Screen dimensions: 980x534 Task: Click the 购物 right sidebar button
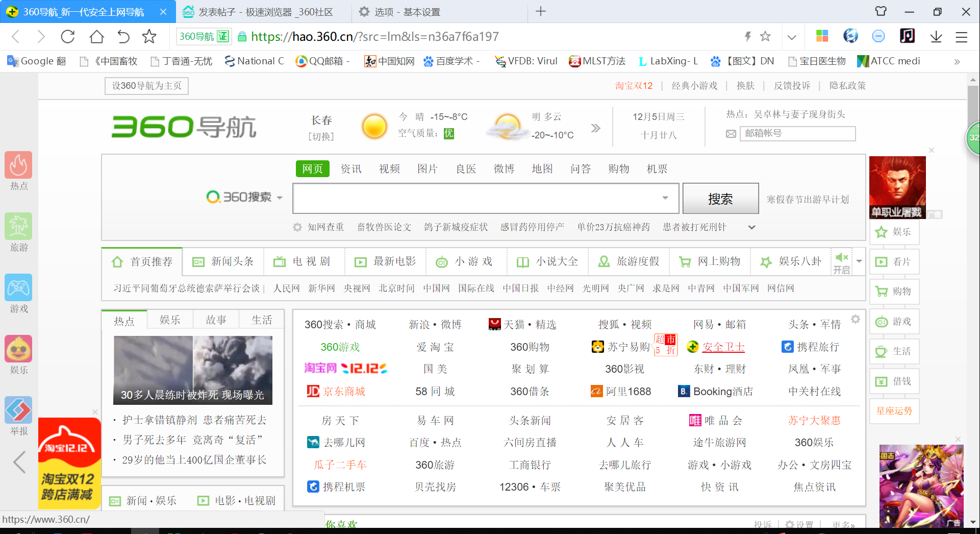pyautogui.click(x=894, y=292)
